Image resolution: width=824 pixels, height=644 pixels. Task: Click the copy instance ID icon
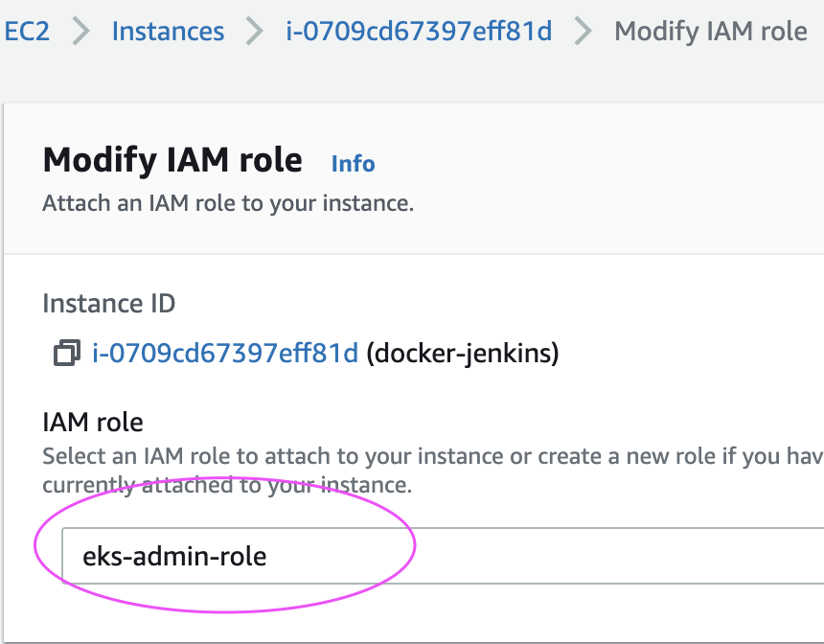(65, 354)
